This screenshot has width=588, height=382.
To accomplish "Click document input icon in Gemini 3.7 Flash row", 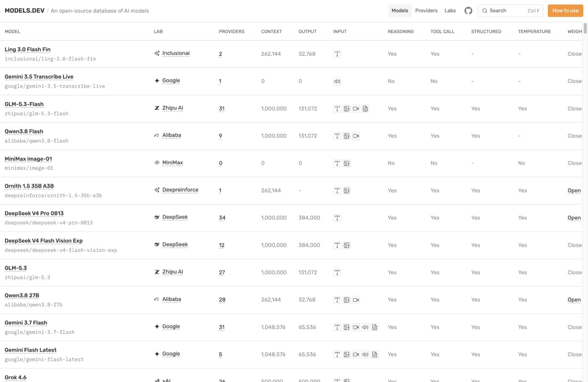I will (375, 327).
